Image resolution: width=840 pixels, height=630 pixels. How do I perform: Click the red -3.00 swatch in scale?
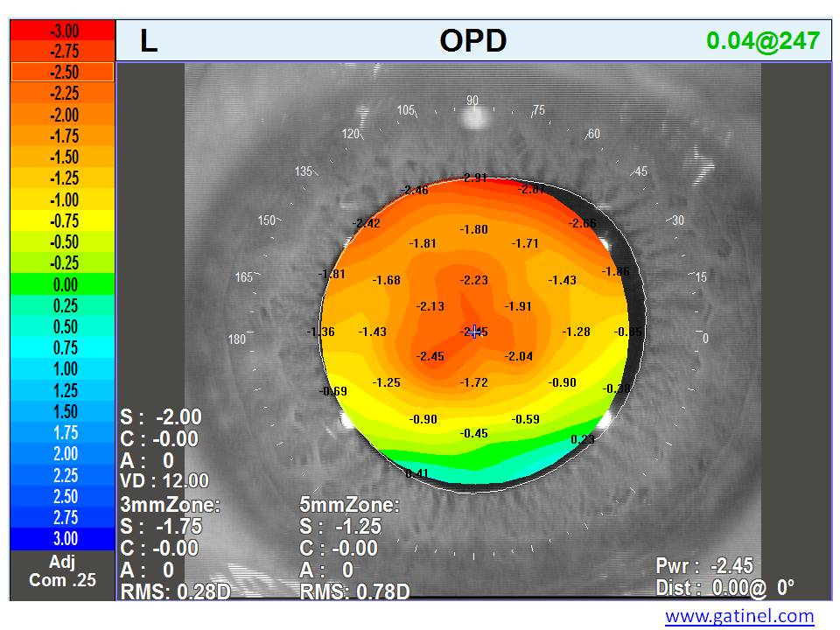tap(63, 31)
